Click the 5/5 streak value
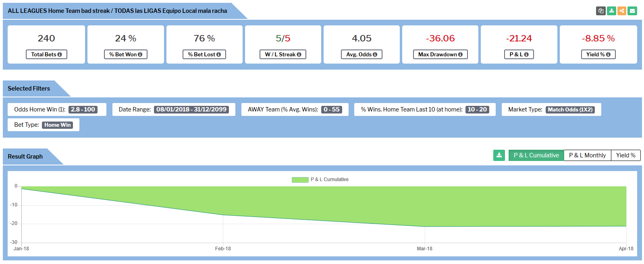Viewport: 644px width, 264px height. coord(283,38)
